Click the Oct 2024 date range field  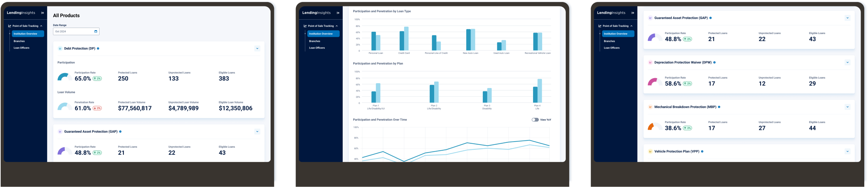pos(74,32)
